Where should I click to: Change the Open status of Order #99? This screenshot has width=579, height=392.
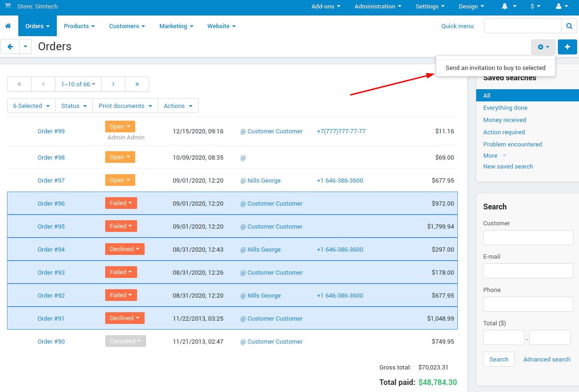[120, 127]
